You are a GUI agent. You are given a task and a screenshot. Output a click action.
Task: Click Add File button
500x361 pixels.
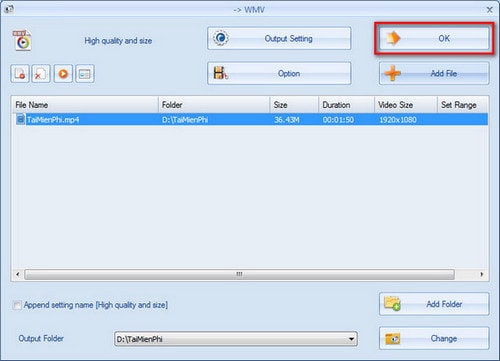pyautogui.click(x=434, y=73)
